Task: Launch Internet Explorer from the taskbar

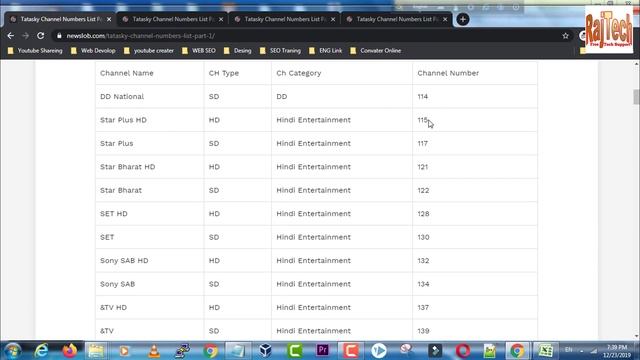Action: (x=41, y=351)
